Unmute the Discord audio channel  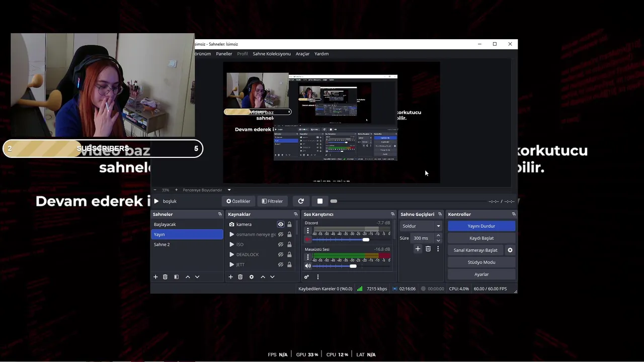308,239
